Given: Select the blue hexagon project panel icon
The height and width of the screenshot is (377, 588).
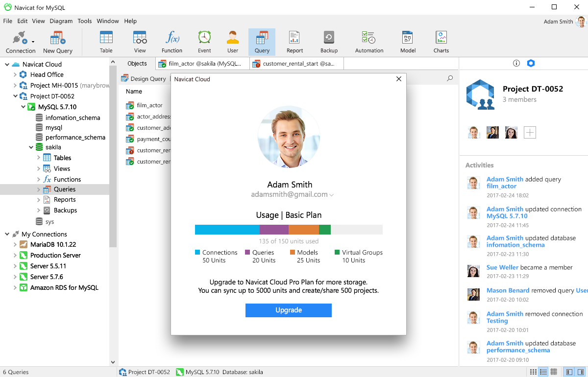Looking at the screenshot, I should 531,63.
